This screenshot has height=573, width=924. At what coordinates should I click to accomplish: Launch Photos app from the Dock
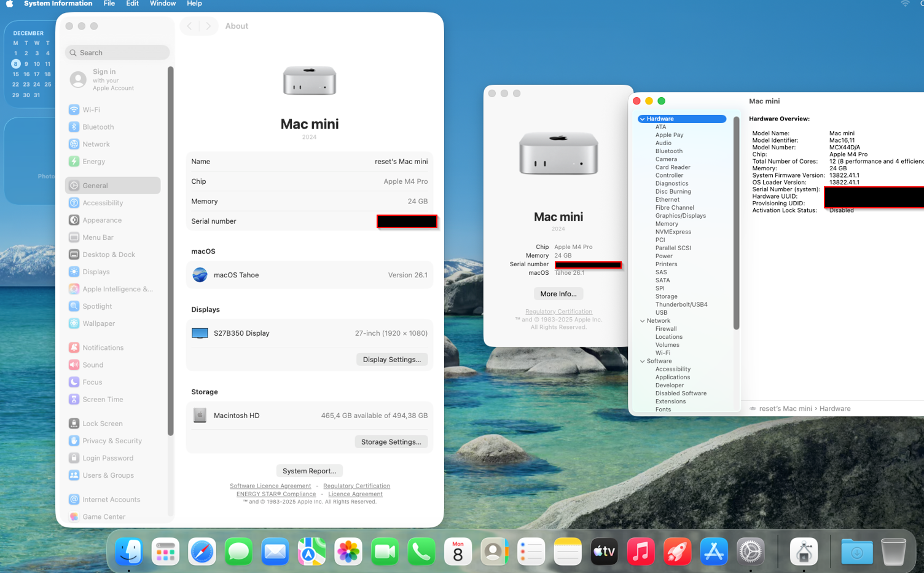click(348, 551)
